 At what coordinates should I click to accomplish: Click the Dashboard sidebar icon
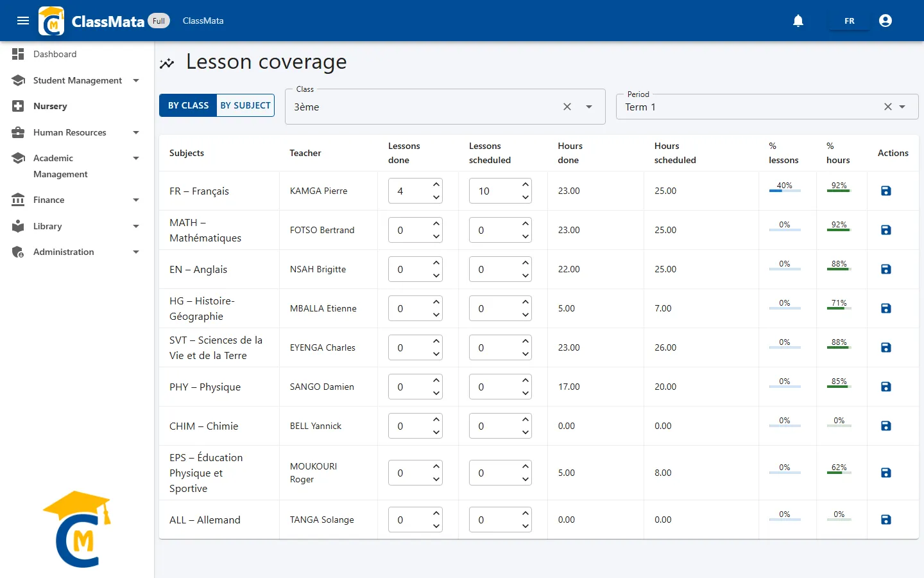click(18, 54)
